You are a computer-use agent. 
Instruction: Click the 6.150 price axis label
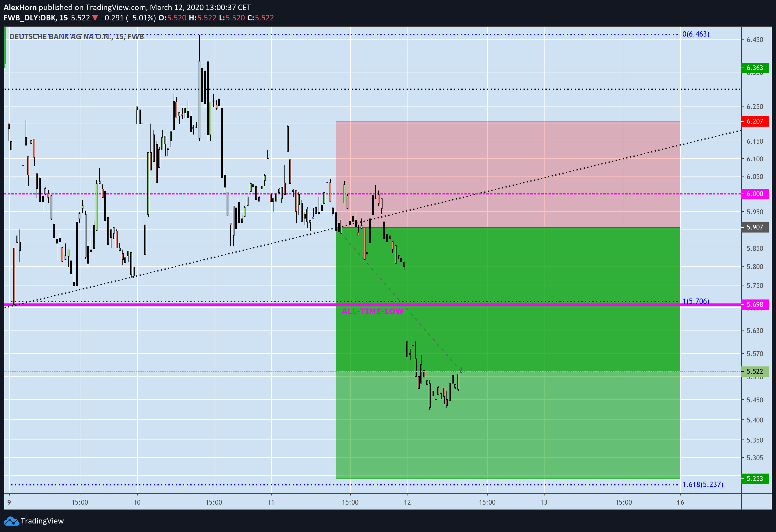[x=755, y=141]
